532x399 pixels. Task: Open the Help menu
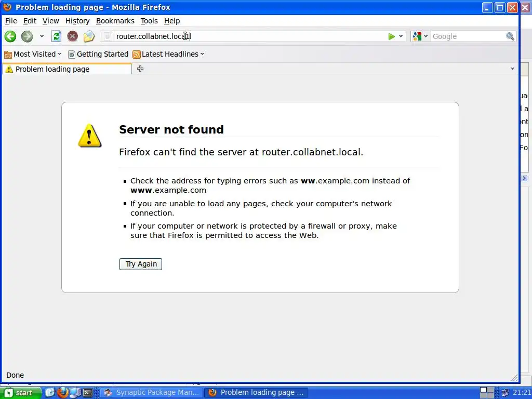(171, 21)
